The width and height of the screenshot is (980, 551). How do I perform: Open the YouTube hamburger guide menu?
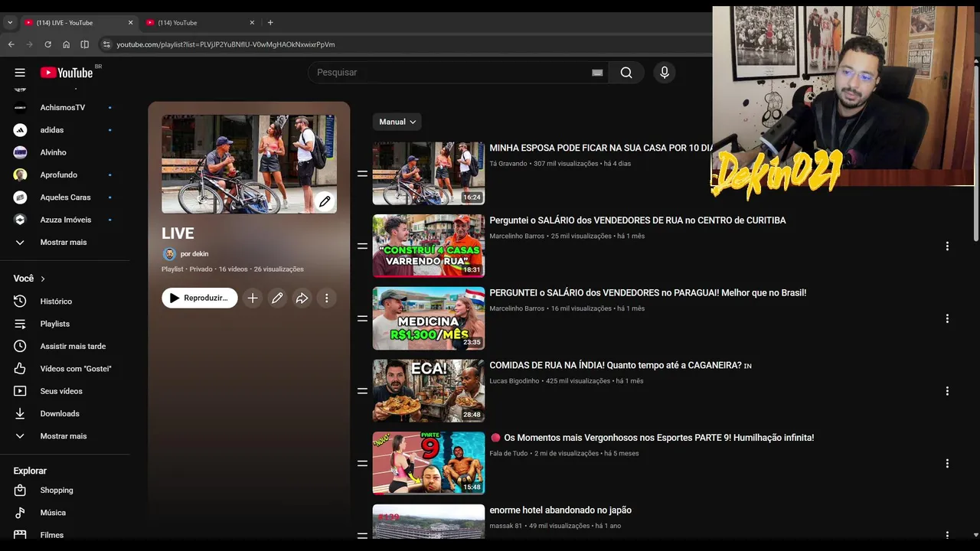click(x=20, y=73)
